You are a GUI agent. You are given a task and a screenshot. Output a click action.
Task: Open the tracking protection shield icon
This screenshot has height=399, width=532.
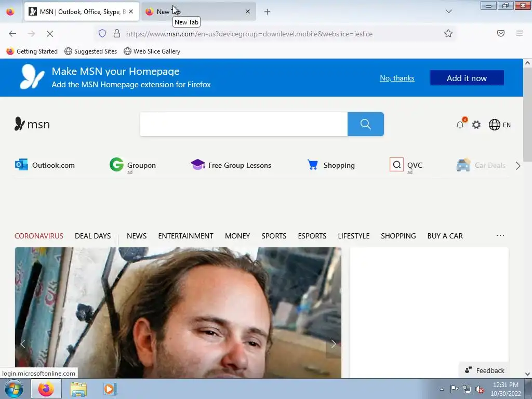(102, 33)
